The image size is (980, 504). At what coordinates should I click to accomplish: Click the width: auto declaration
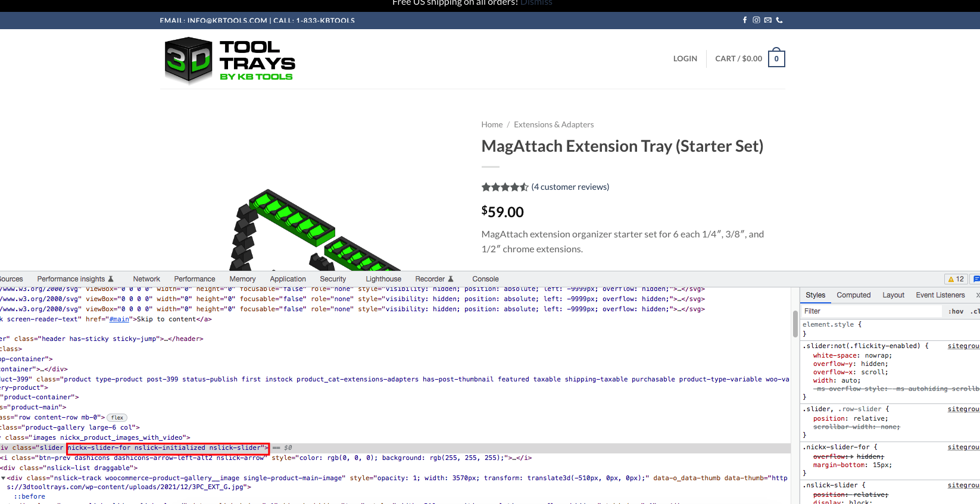coord(837,381)
